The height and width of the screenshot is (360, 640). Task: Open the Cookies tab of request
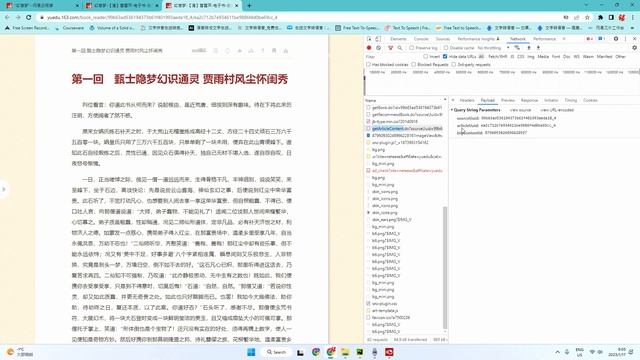[x=590, y=100]
